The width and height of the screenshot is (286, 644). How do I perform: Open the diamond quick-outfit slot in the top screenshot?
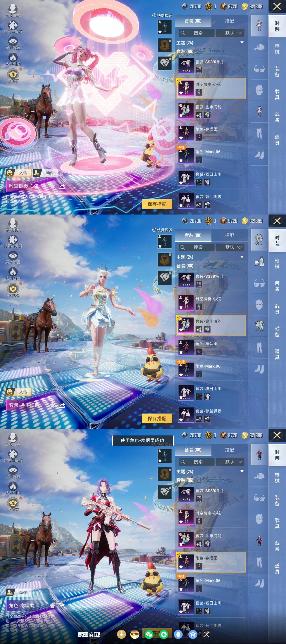click(x=165, y=63)
